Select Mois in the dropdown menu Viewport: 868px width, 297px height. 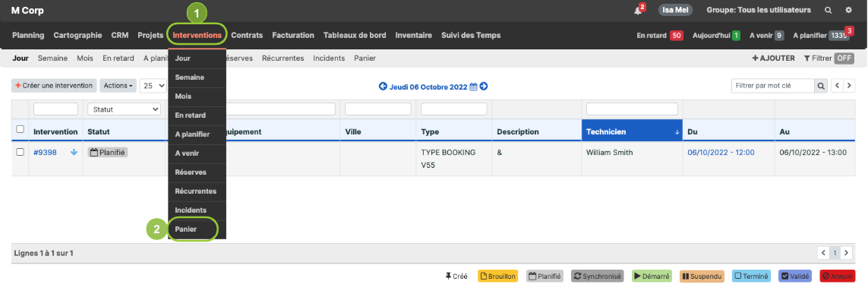coord(197,96)
